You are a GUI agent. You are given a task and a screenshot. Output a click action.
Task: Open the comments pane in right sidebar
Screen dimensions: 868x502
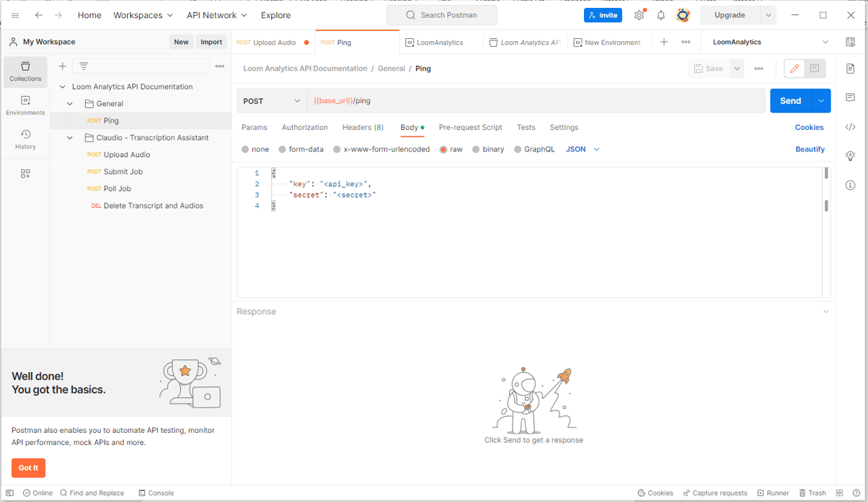point(851,97)
